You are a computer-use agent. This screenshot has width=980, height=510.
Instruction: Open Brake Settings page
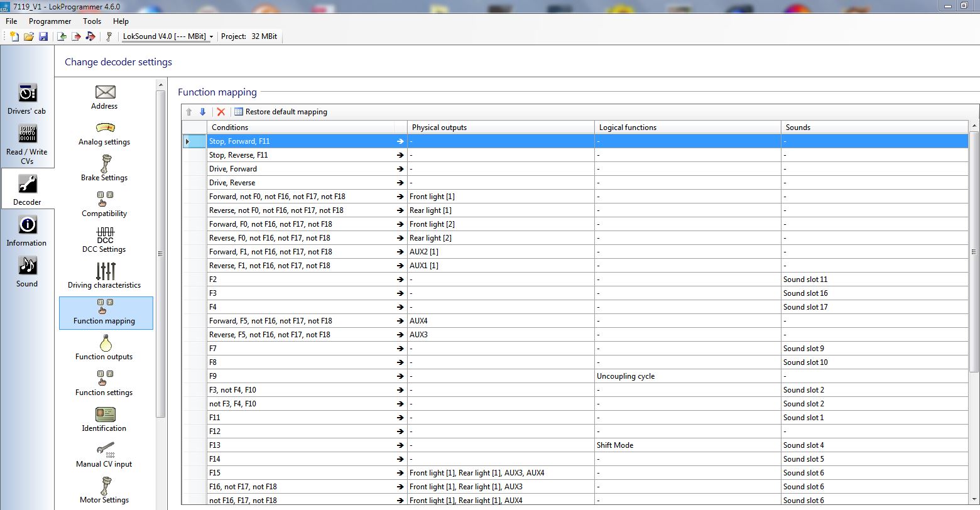click(104, 169)
